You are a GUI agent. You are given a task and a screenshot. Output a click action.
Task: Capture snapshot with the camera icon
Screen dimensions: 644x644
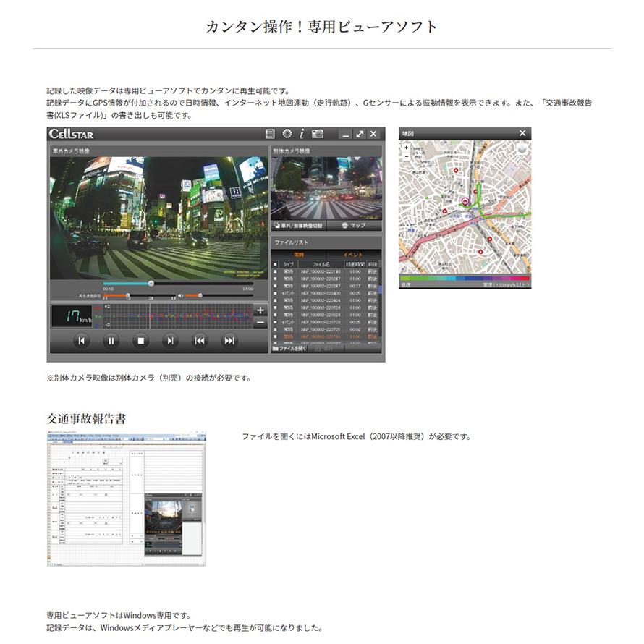tap(318, 134)
